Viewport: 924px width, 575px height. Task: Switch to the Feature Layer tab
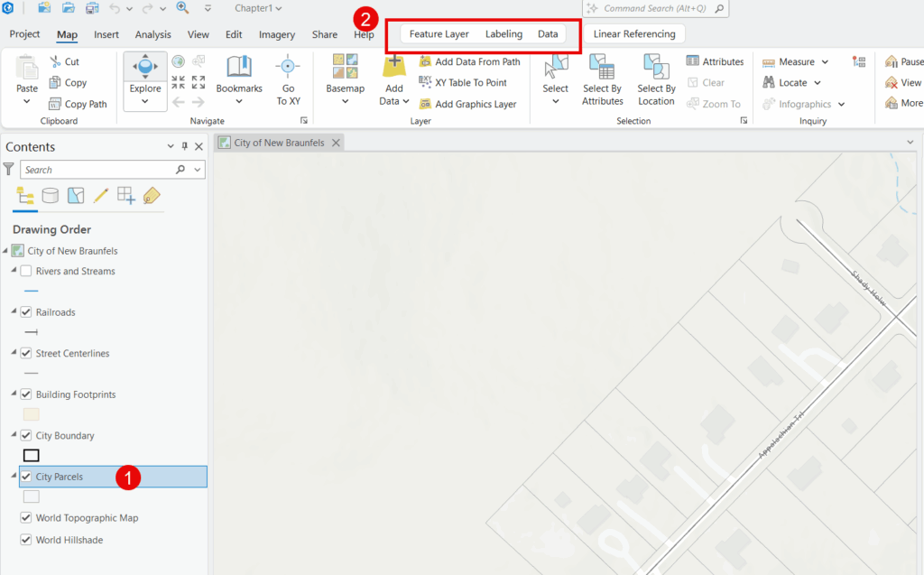click(x=439, y=34)
